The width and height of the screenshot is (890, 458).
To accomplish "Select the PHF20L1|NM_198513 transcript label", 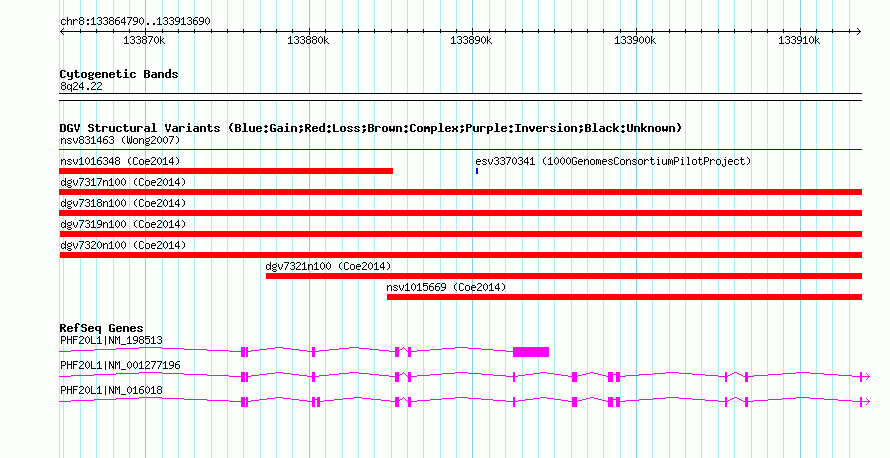I will point(111,341).
